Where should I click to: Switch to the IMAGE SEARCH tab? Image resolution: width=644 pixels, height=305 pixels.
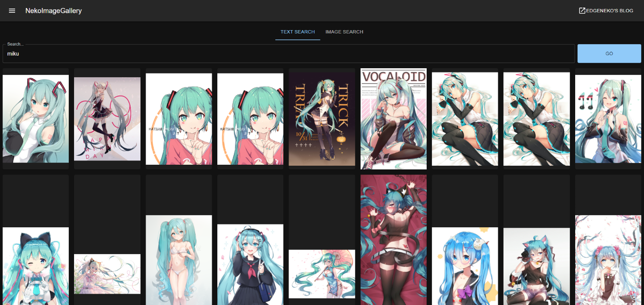[x=344, y=32]
